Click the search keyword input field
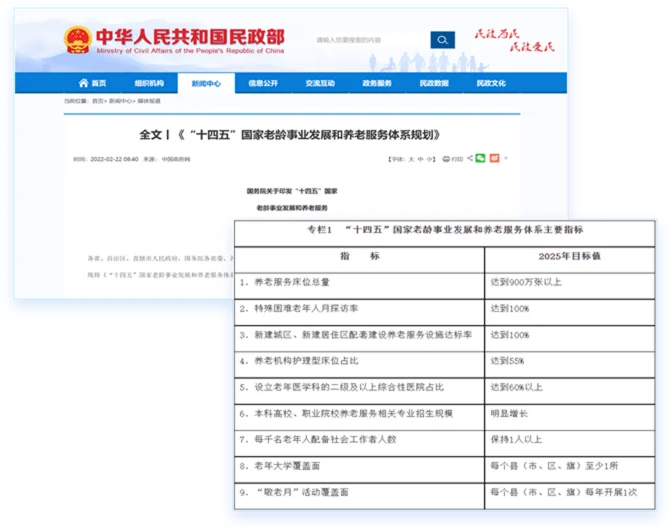This screenshot has width=671, height=531. tap(370, 40)
